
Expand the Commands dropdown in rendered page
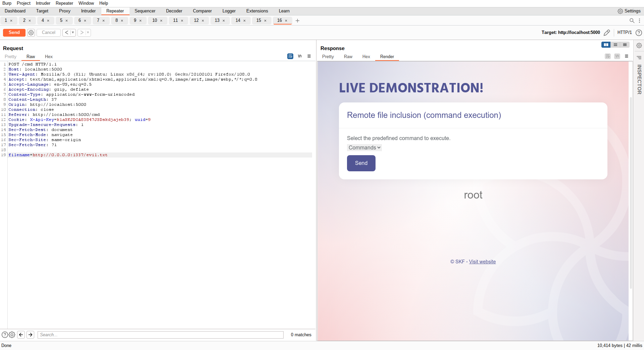tap(364, 147)
